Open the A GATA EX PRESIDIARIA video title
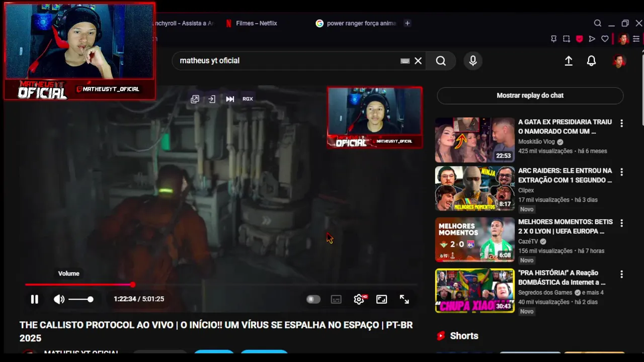Viewport: 644px width, 362px height. [565, 127]
